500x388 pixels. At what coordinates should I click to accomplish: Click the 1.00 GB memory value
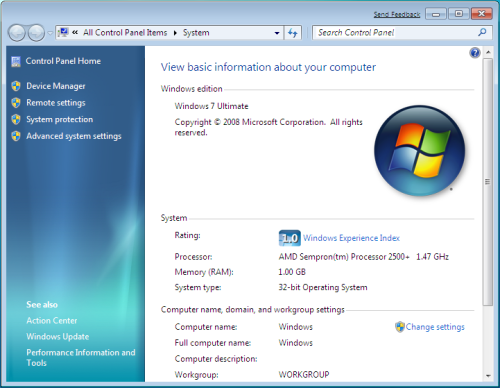(x=292, y=272)
